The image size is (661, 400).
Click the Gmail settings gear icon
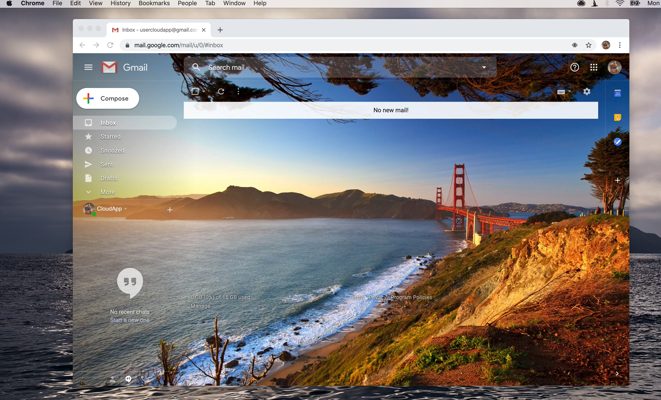[587, 91]
